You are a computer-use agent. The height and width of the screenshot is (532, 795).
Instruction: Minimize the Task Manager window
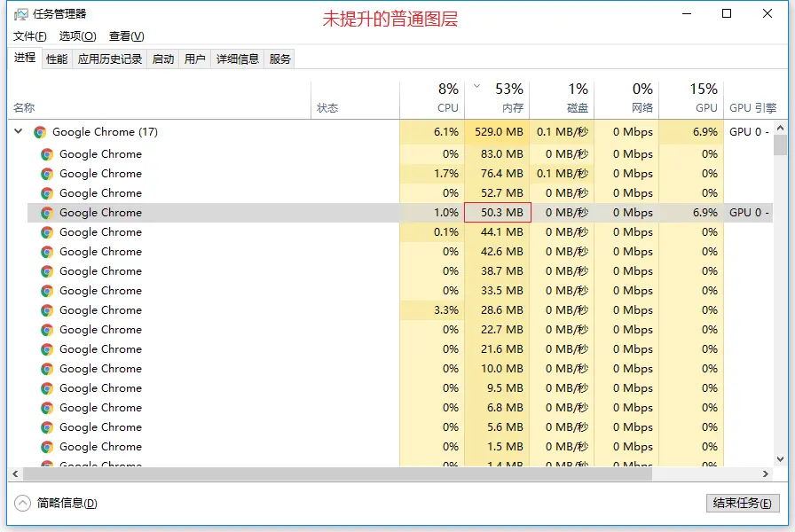point(687,13)
